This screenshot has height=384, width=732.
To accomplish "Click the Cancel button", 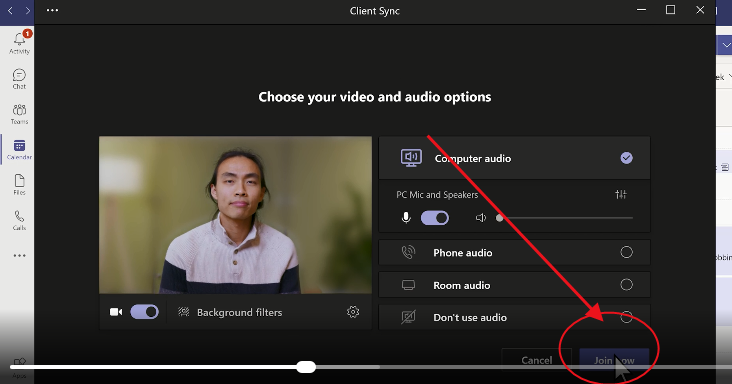I will [x=536, y=360].
